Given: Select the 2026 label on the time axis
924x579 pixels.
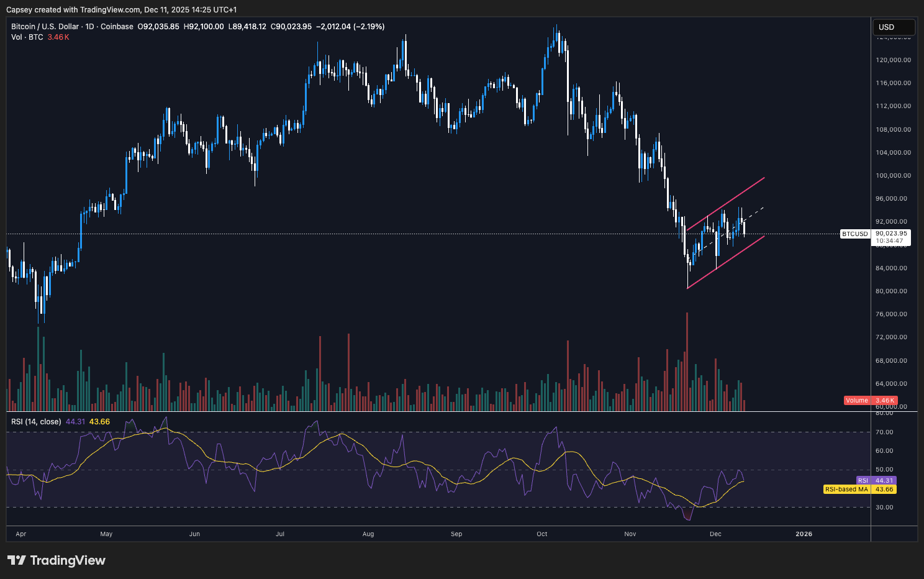Looking at the screenshot, I should (x=804, y=534).
